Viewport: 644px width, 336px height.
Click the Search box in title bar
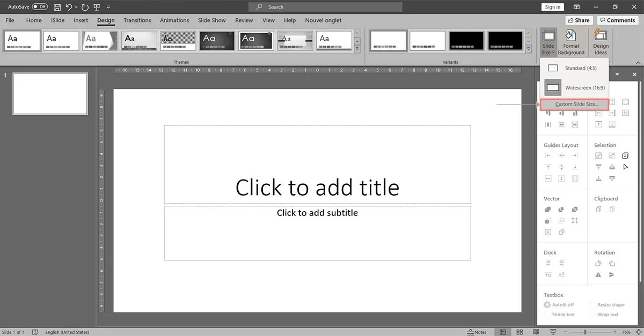tap(325, 7)
